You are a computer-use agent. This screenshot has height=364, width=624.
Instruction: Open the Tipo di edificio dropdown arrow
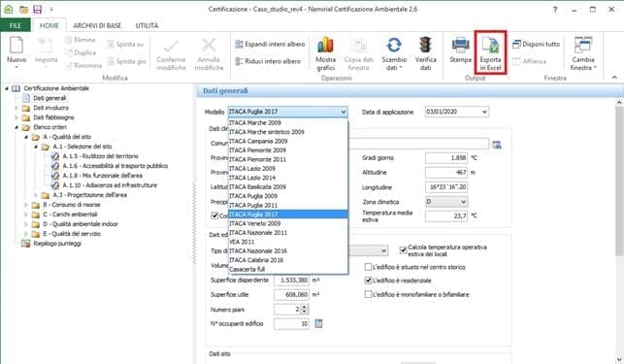(383, 250)
